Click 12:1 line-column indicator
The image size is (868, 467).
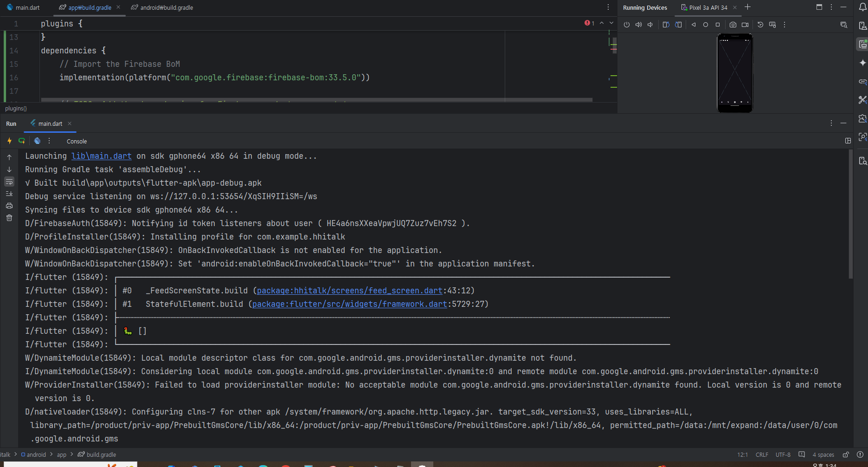[x=742, y=454]
